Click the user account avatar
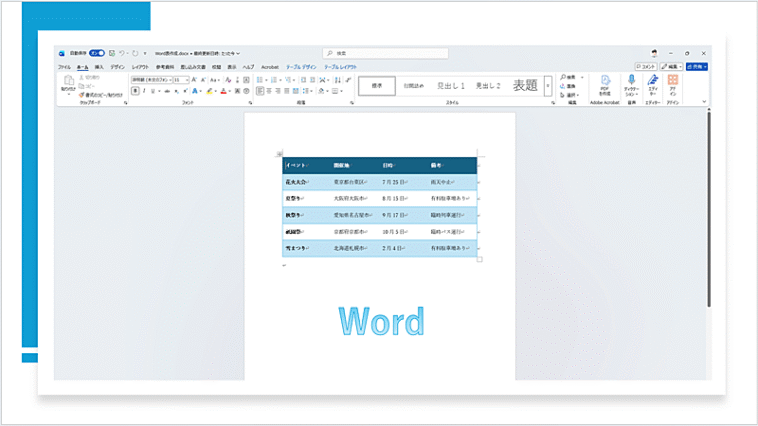Screen dimensions: 758x426 (654, 53)
